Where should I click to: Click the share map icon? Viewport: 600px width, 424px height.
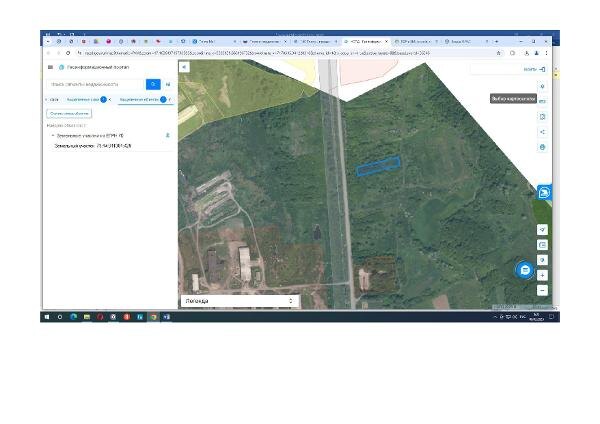[x=542, y=132]
